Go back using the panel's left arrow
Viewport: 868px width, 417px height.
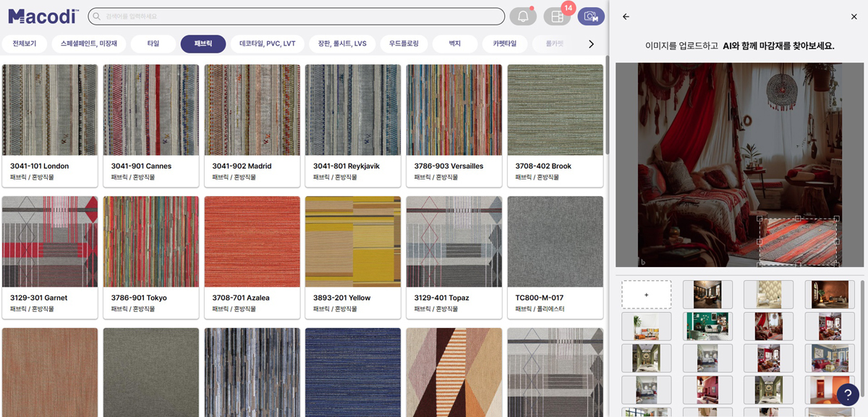click(626, 17)
